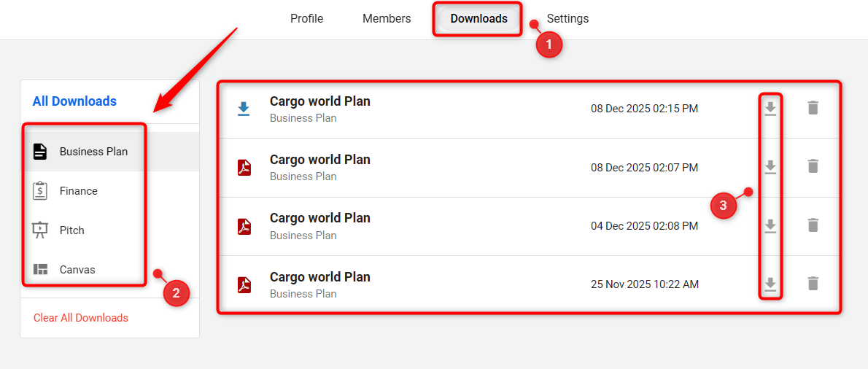Open the Profile tab
The height and width of the screenshot is (369, 868).
306,19
